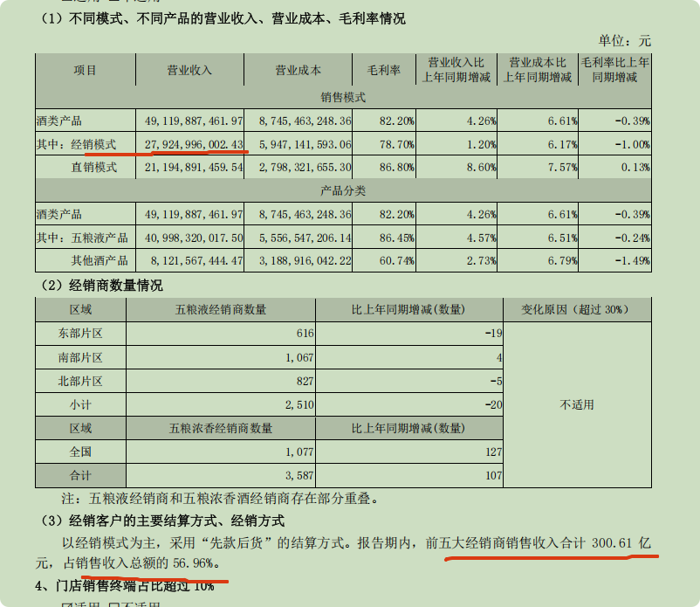Select the underlined revenue value 27,924,996,002.43
Image resolution: width=700 pixels, height=607 pixels.
tap(194, 144)
